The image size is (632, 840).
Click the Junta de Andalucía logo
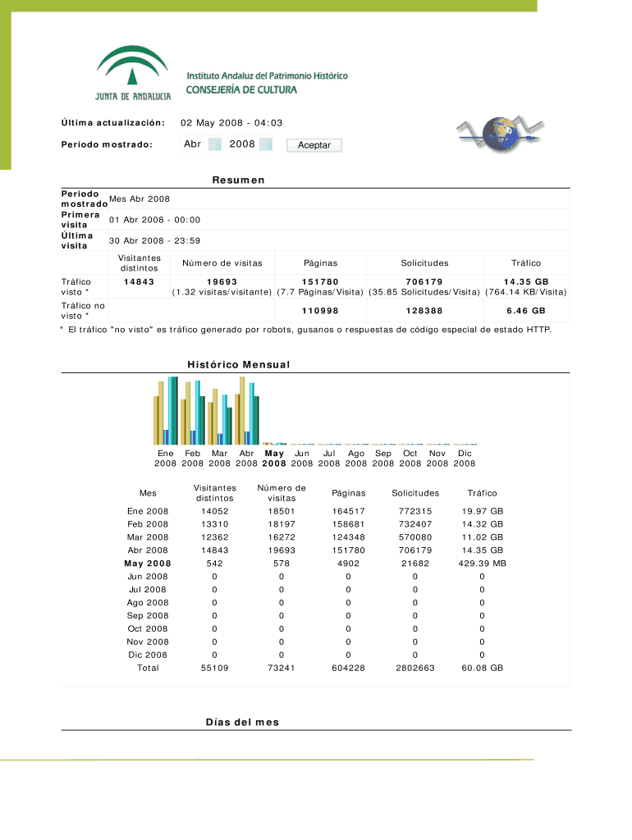[133, 73]
